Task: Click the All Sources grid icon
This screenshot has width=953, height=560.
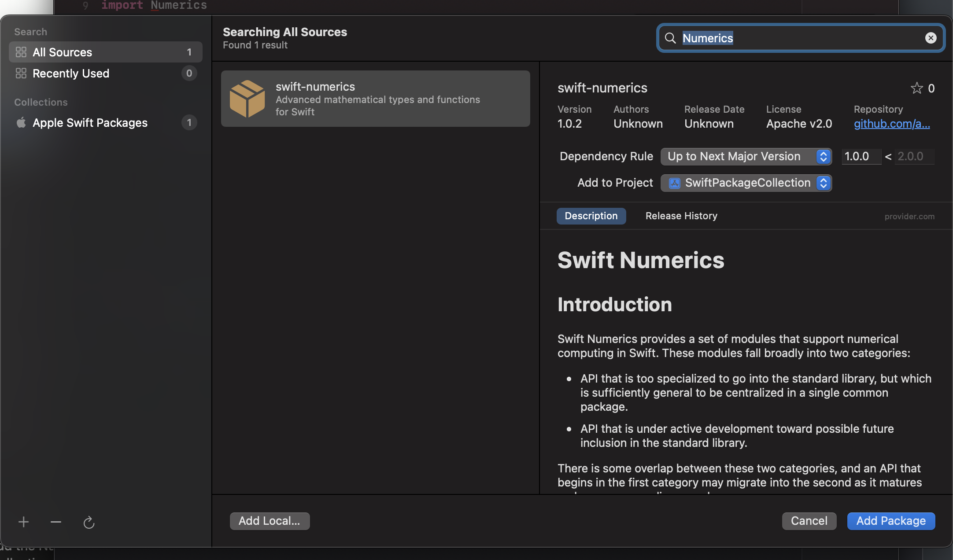Action: tap(21, 52)
